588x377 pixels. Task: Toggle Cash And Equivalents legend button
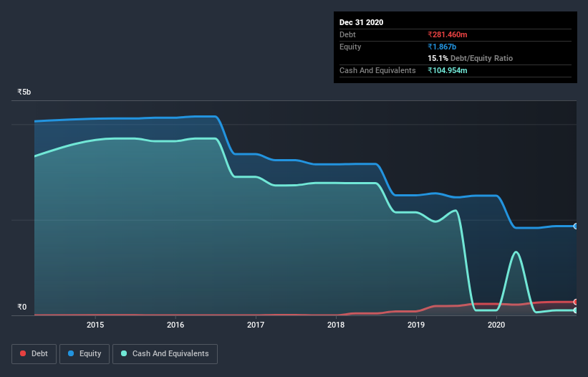click(165, 354)
